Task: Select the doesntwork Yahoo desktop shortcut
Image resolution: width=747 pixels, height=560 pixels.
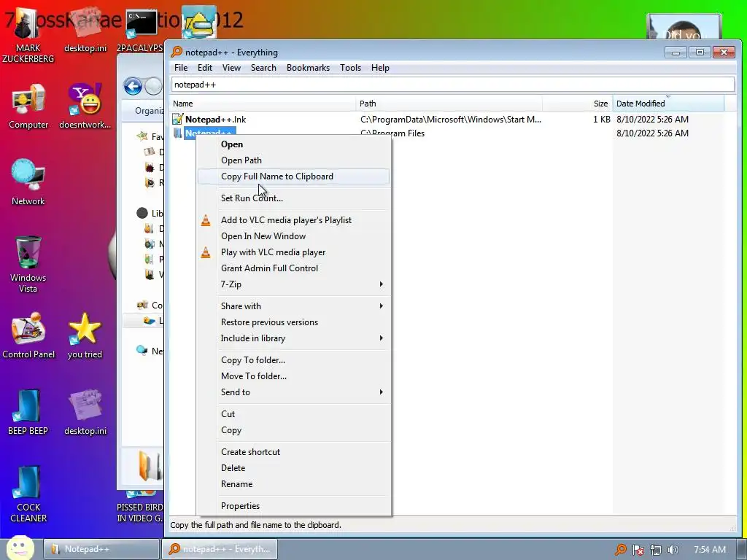Action: [x=85, y=106]
